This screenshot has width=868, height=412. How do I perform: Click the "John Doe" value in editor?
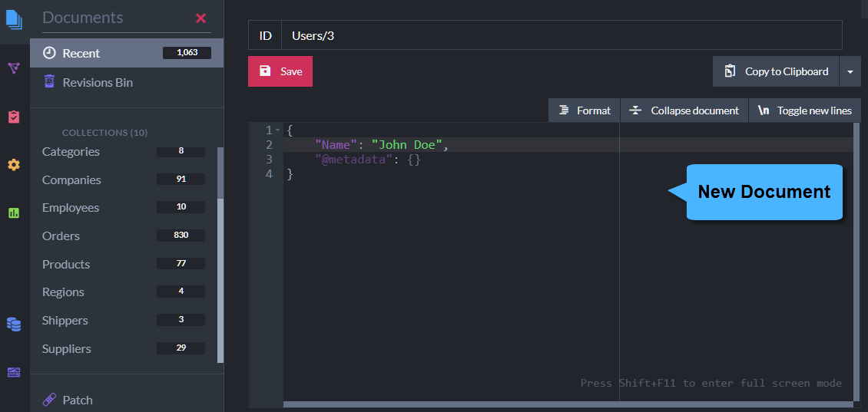[x=407, y=145]
